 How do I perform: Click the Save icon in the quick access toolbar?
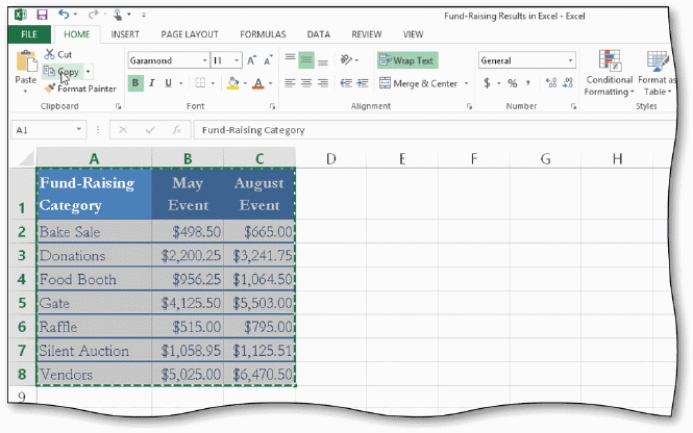pos(42,15)
